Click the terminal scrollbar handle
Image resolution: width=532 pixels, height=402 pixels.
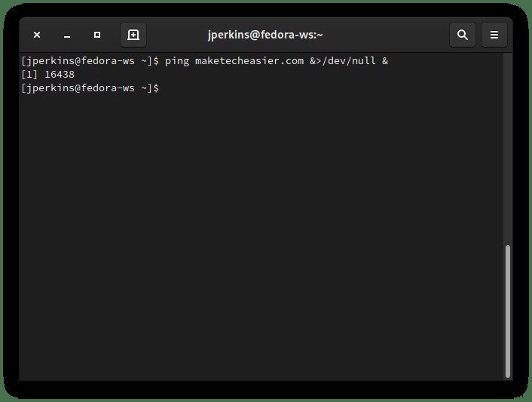click(x=508, y=311)
